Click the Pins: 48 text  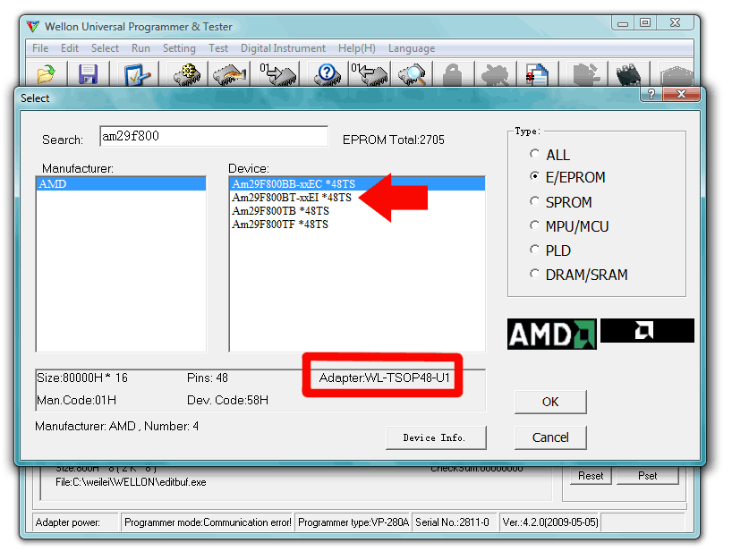208,378
